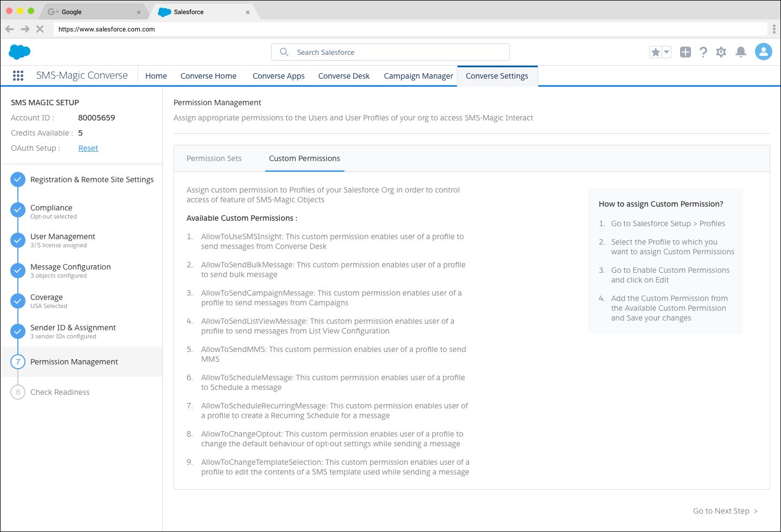Click the '3/5 license assigned' status text
This screenshot has width=781, height=532.
[x=59, y=245]
